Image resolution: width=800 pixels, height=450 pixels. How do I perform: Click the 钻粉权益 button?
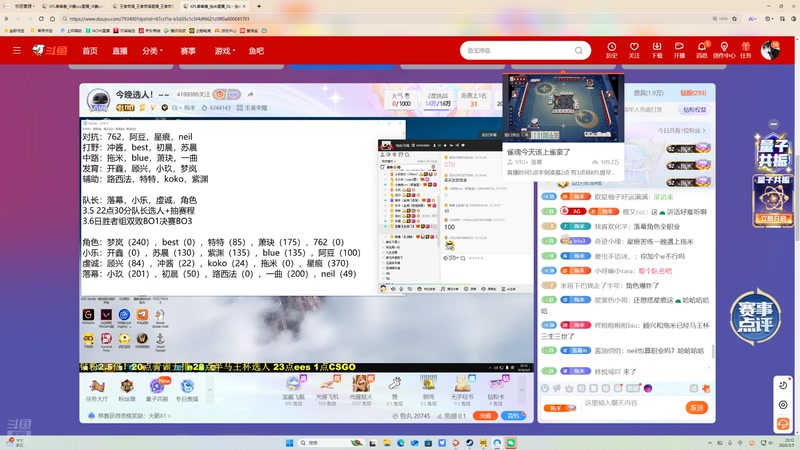click(694, 110)
